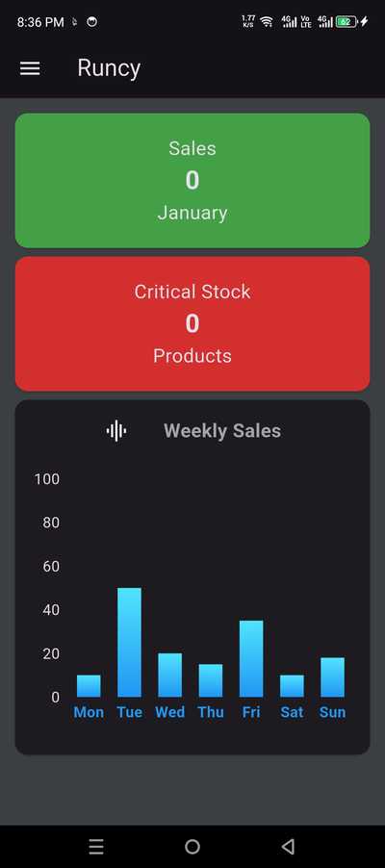Tap the Android back navigation button
The height and width of the screenshot is (868, 385).
coord(288,847)
